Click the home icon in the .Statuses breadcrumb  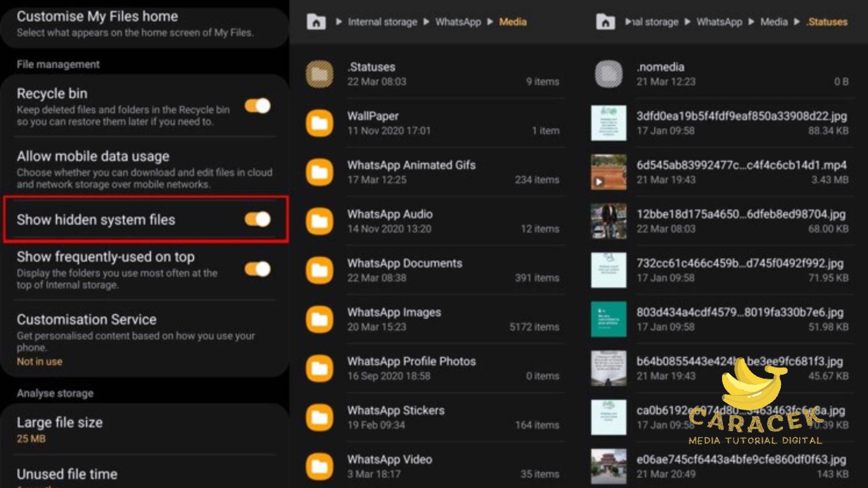click(605, 22)
